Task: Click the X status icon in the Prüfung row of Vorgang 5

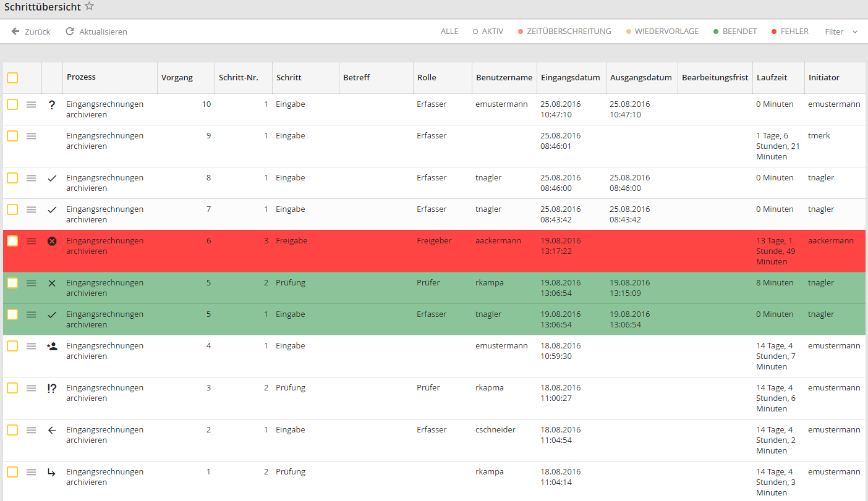Action: pos(52,283)
